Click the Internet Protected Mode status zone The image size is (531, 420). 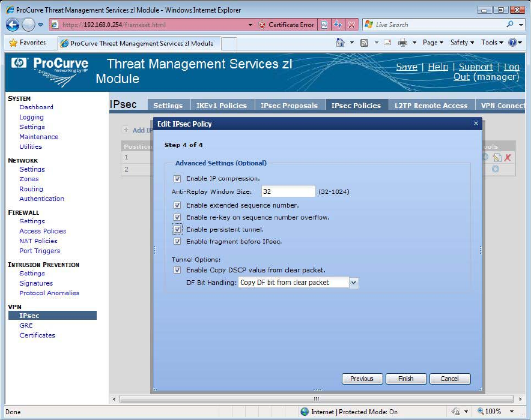[349, 412]
